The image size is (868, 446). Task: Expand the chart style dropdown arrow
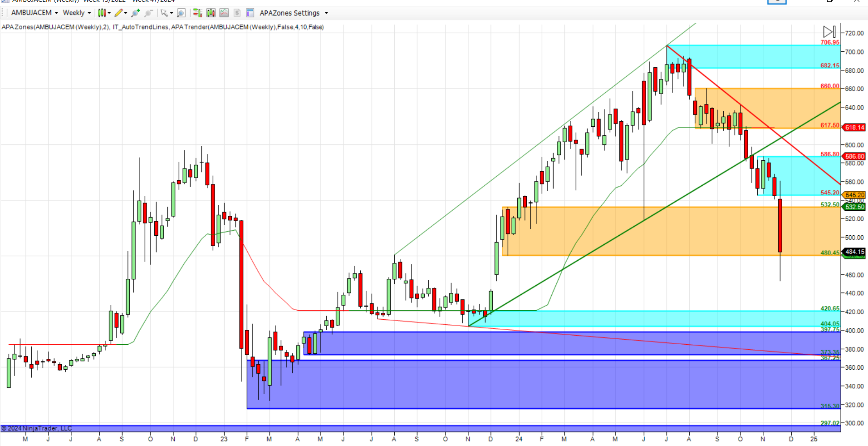(109, 13)
